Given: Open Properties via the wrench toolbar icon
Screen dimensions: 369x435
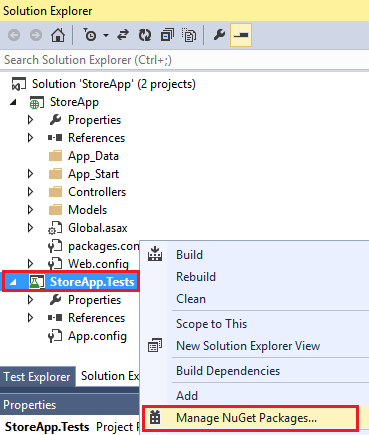Looking at the screenshot, I should tap(219, 35).
